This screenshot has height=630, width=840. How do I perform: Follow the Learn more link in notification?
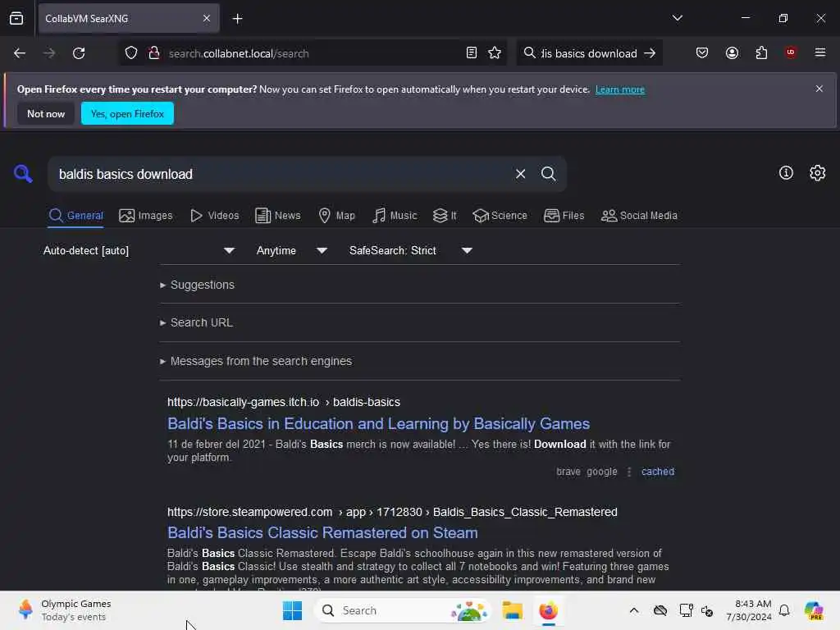[620, 89]
